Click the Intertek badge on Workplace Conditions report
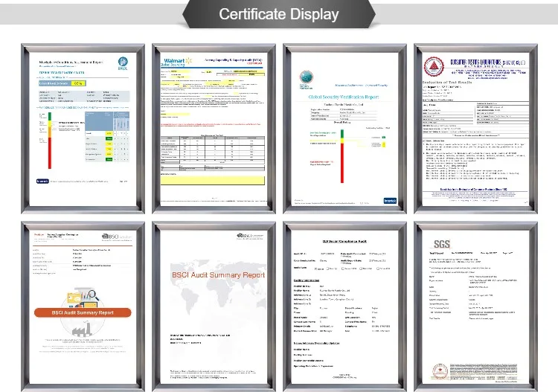 coord(42,181)
